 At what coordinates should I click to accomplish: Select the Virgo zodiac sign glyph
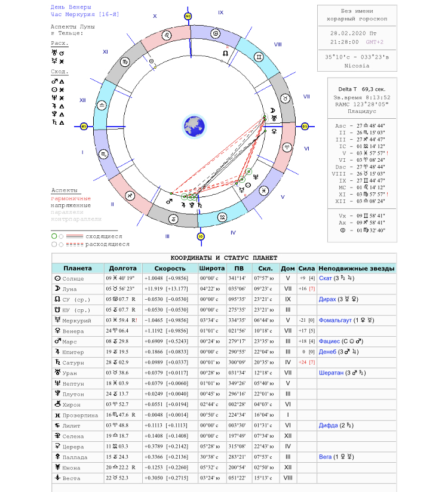pos(125,62)
